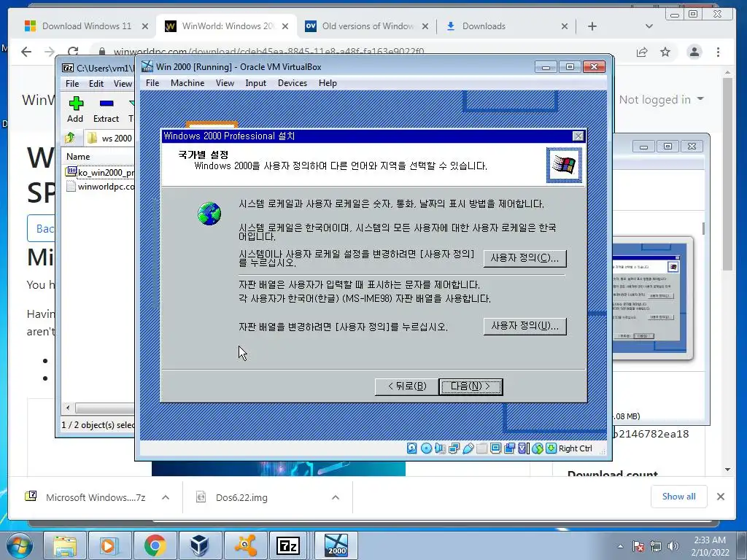Expand the Microsoft Windows .7z download options chevron
This screenshot has width=747, height=560.
[166, 497]
